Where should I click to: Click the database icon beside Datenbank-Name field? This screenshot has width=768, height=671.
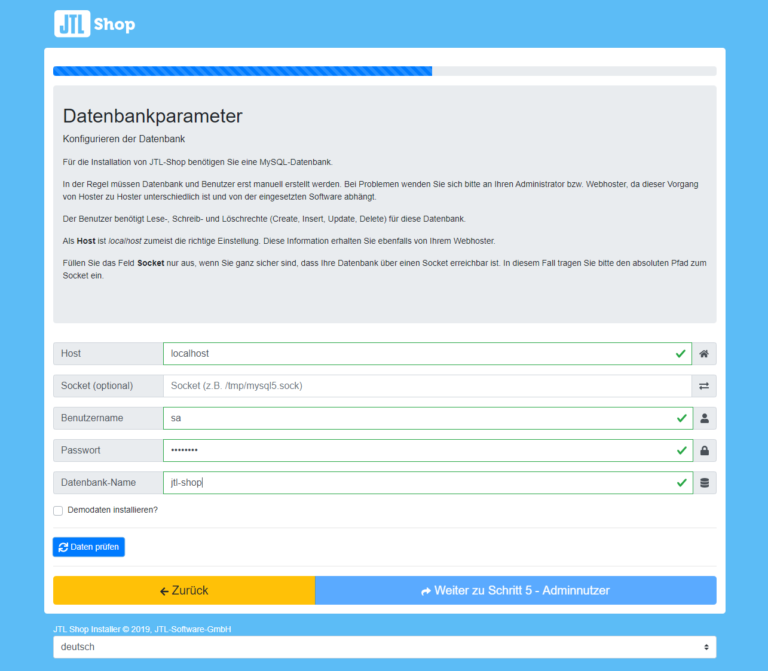[x=704, y=483]
